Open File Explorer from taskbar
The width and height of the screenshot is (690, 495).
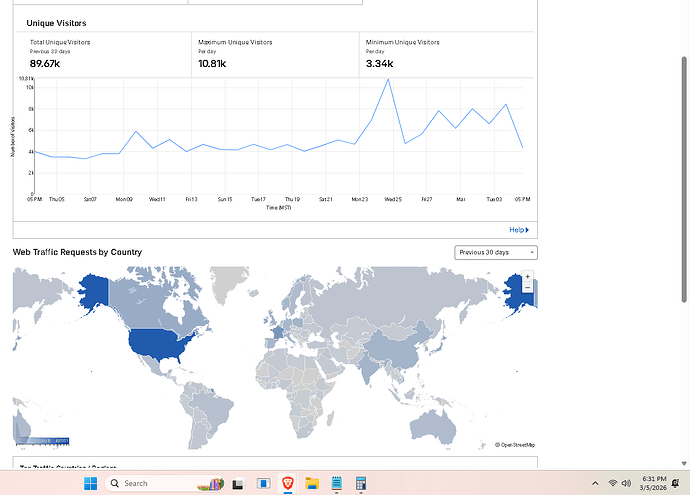pos(311,483)
